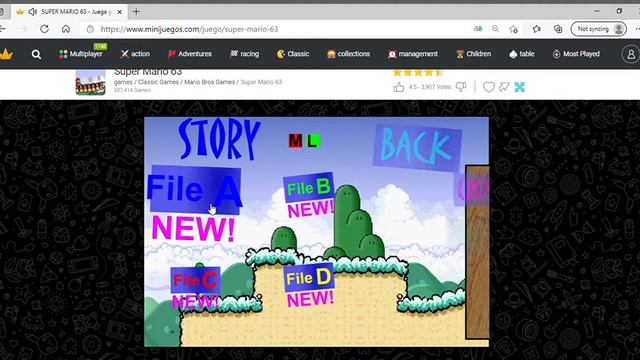Click the search magnifier icon in the site navbar
This screenshot has width=640, height=360.
tap(36, 54)
